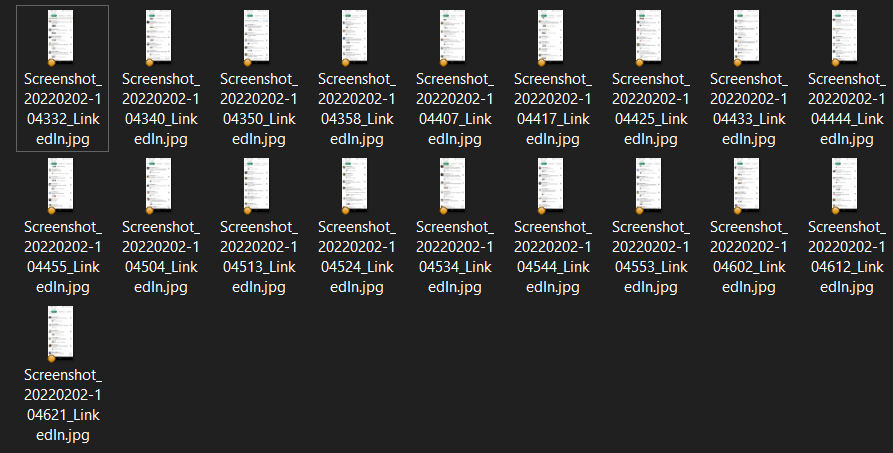Viewport: 893px width, 453px height.
Task: Click orange sync badge on screenshot 104444
Action: pos(835,63)
